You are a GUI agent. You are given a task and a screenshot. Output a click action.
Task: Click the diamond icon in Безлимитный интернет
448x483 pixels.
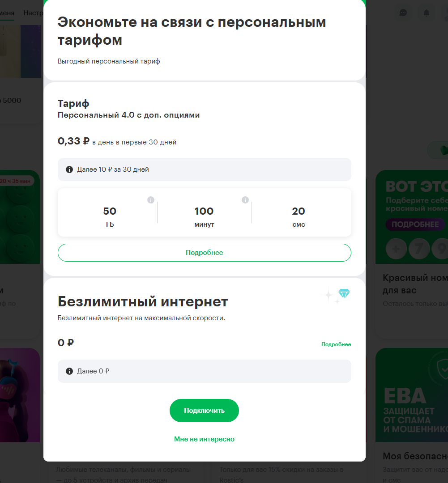tap(344, 294)
